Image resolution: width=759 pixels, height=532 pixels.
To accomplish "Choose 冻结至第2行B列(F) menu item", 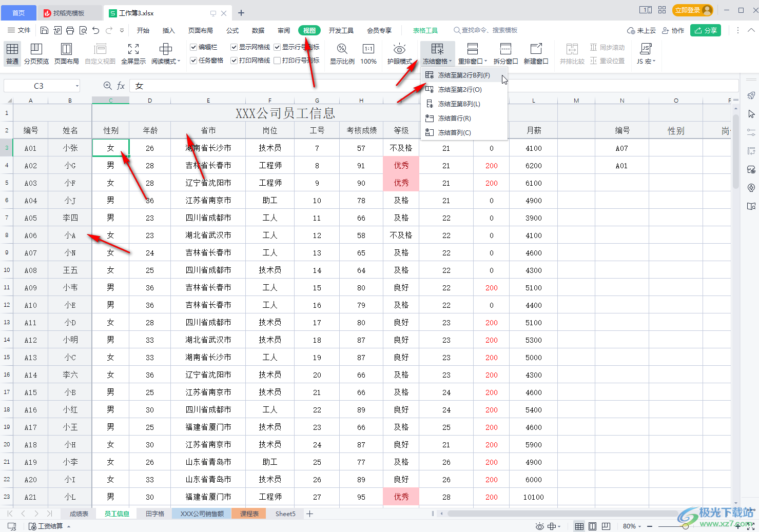I will (x=464, y=75).
